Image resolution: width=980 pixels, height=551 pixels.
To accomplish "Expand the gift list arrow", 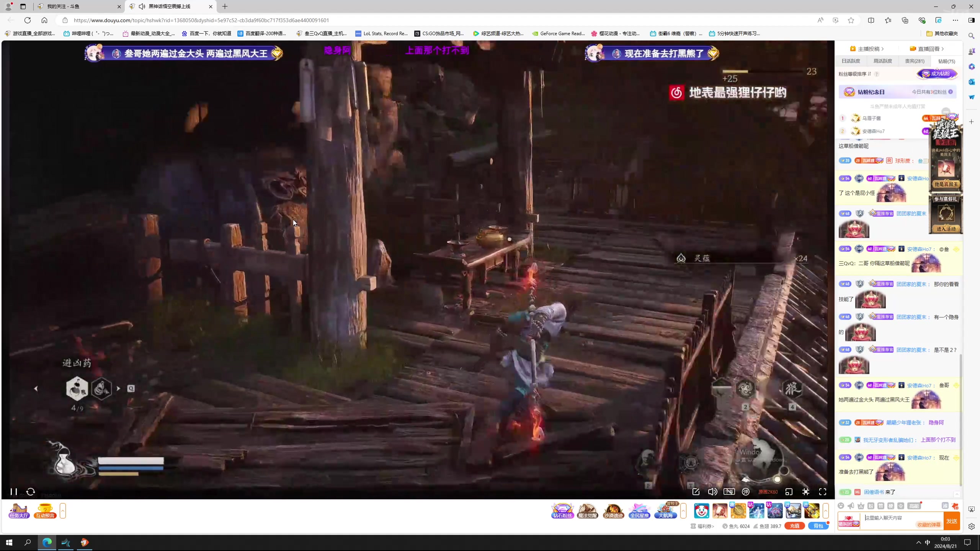I will coord(826,511).
